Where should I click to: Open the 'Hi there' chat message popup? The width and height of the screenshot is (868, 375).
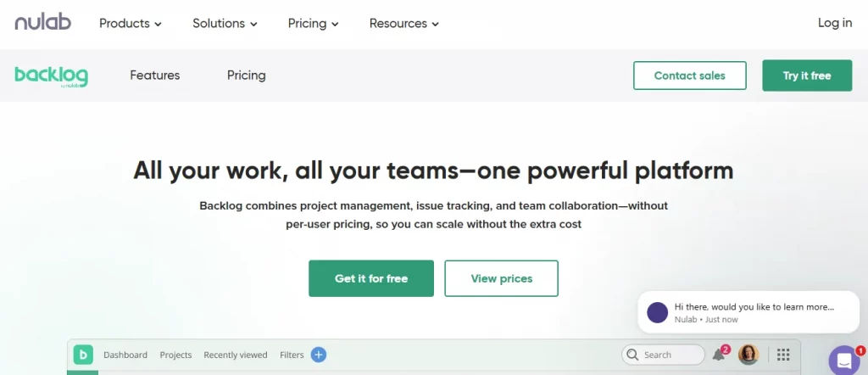[x=748, y=312]
